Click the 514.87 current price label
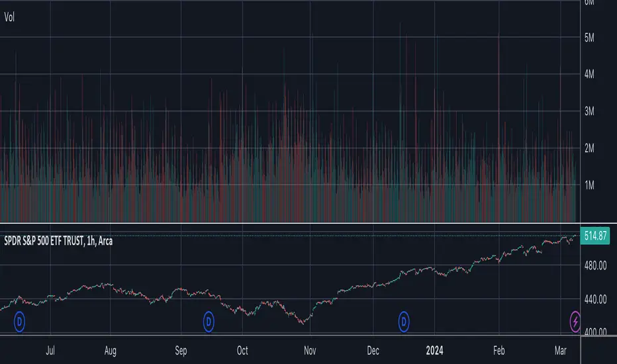The width and height of the screenshot is (617, 364). [595, 236]
